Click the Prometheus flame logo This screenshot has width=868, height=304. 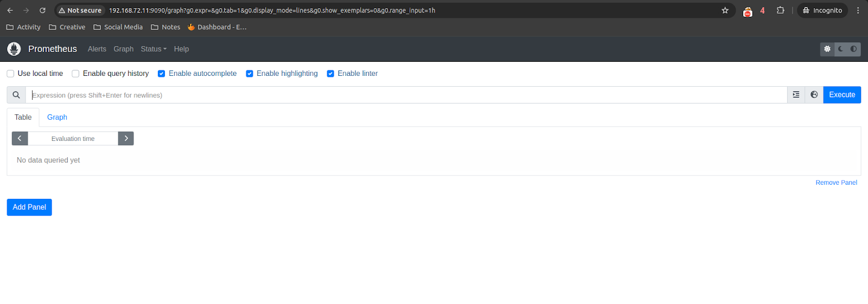[x=14, y=49]
